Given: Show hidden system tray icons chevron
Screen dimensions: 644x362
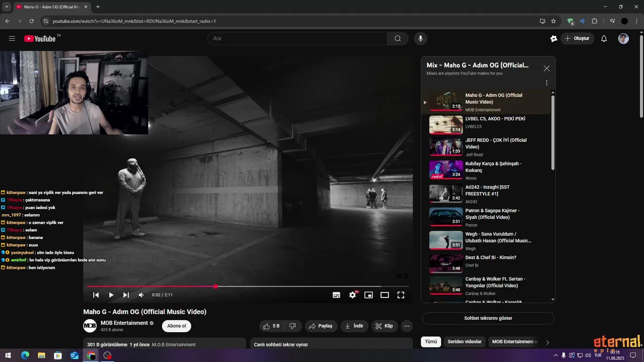Looking at the screenshot, I should point(555,355).
